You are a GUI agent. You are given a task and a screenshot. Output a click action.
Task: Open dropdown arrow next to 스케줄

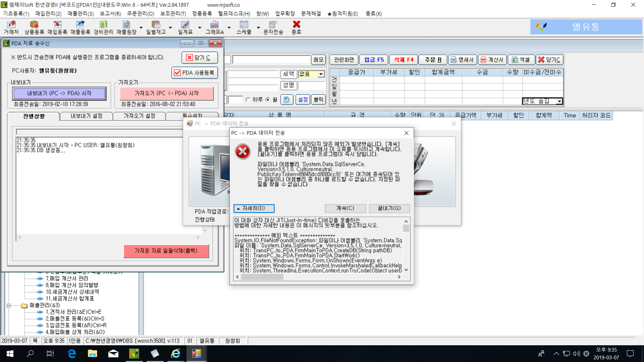[x=258, y=28]
